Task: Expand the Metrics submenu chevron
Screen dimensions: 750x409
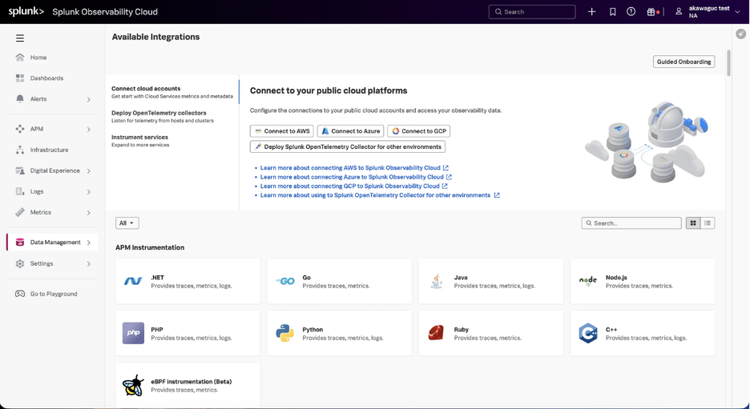Action: pos(88,212)
